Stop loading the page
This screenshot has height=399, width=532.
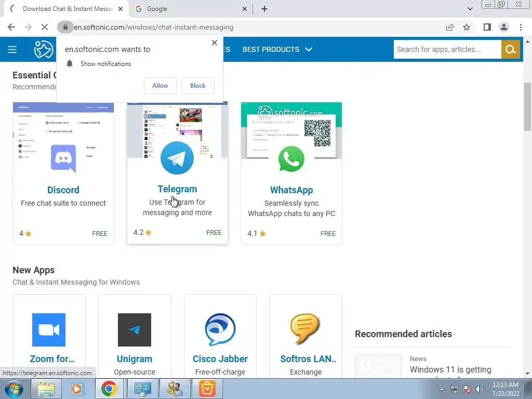pos(45,27)
